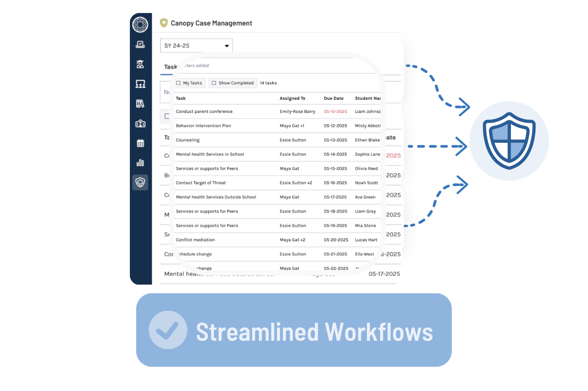588x391 pixels.
Task: Open the laptop checkmark icon in sidebar
Action: [x=140, y=45]
